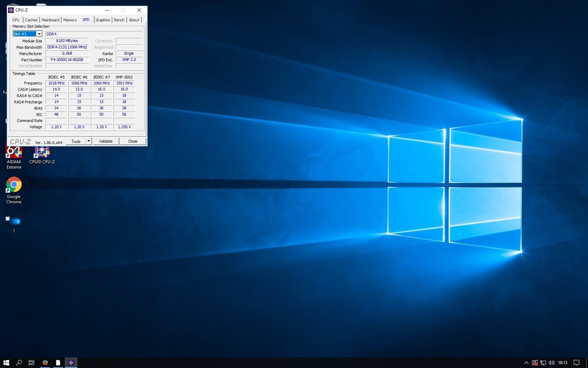Switch to the Mainboard tab

click(50, 20)
